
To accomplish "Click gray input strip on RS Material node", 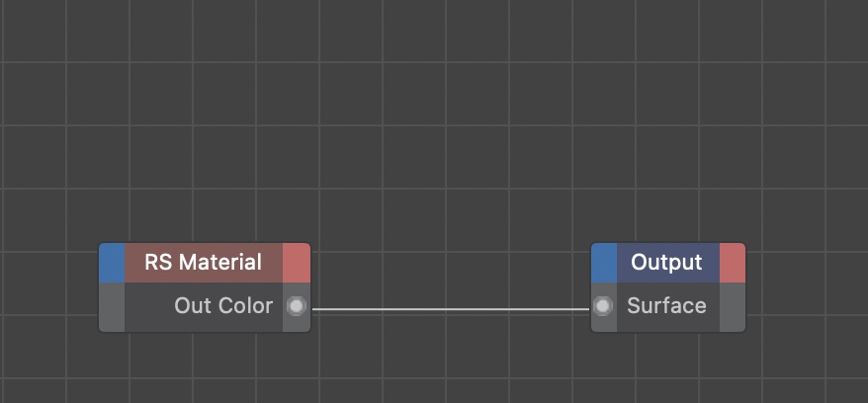I will click(112, 306).
